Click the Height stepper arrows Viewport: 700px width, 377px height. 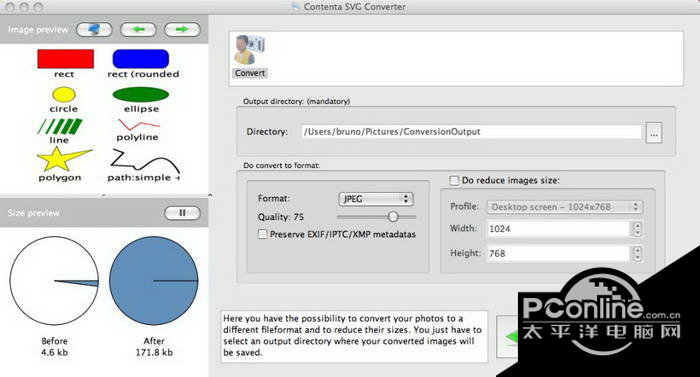tap(638, 253)
